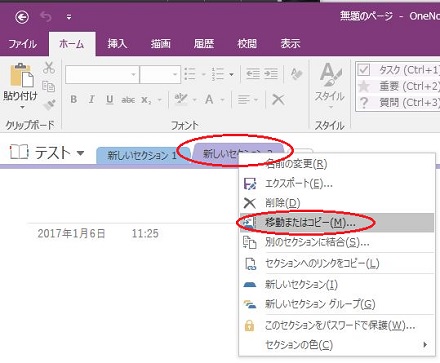The width and height of the screenshot is (440, 363).
Task: Select the 新しいセクション 1 section tab
Action: pos(142,155)
